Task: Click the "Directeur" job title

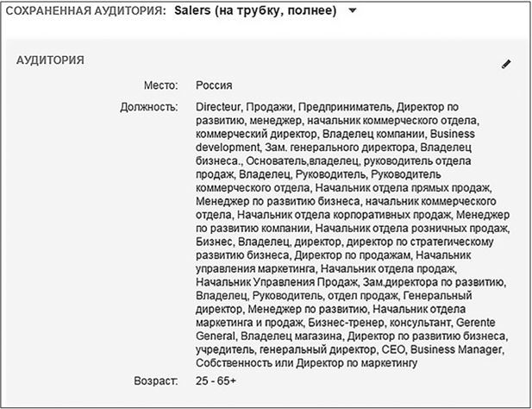Action: [219, 108]
